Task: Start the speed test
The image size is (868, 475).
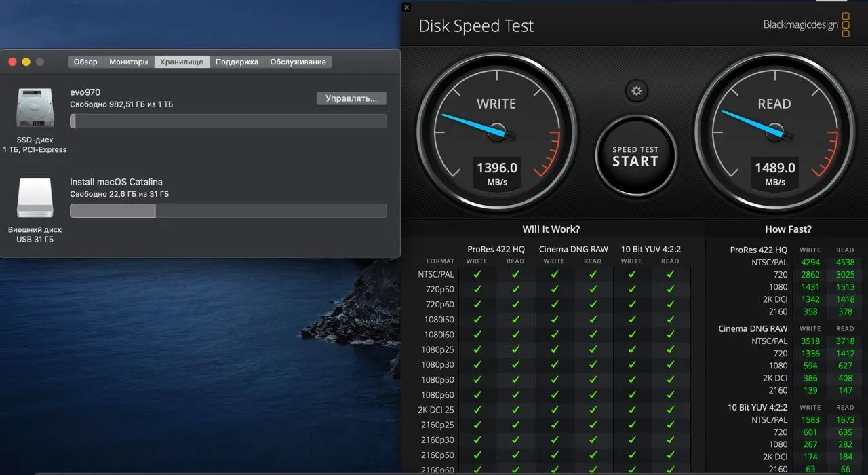Action: 635,156
